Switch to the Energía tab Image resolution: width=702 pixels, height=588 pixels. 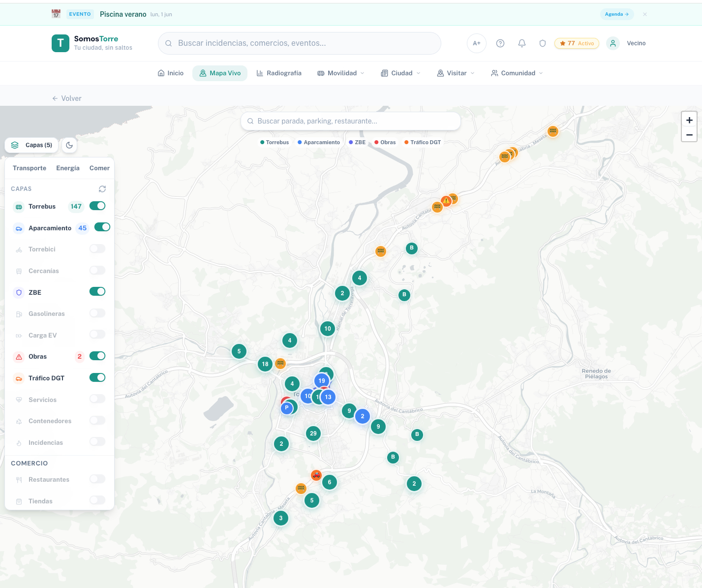coord(68,168)
